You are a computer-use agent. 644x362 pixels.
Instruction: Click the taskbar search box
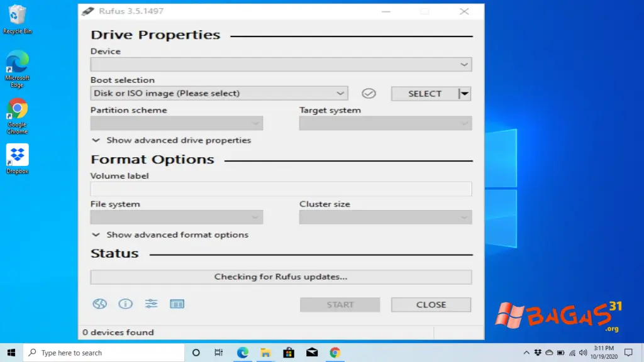pyautogui.click(x=104, y=353)
